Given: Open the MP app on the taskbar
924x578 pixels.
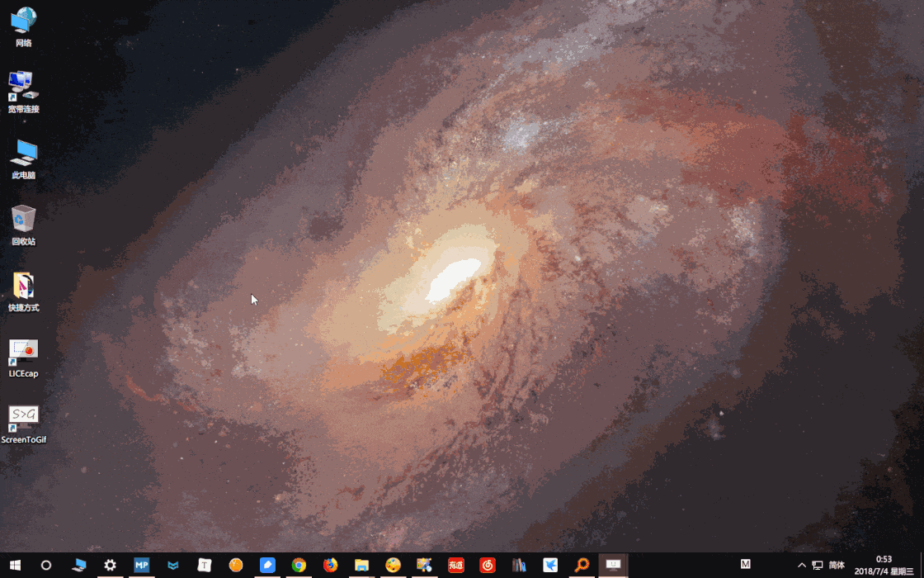Looking at the screenshot, I should point(141,565).
